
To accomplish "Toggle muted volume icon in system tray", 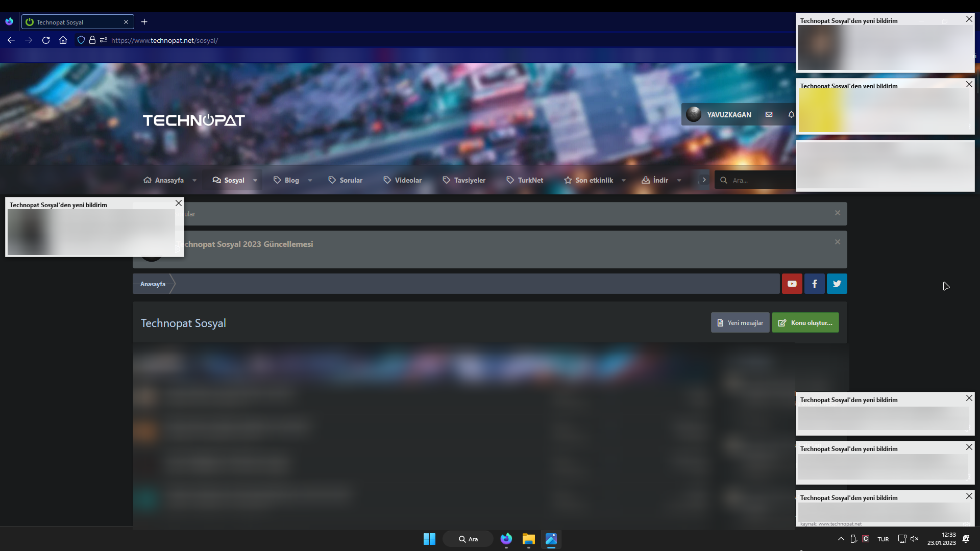I will coord(914,539).
